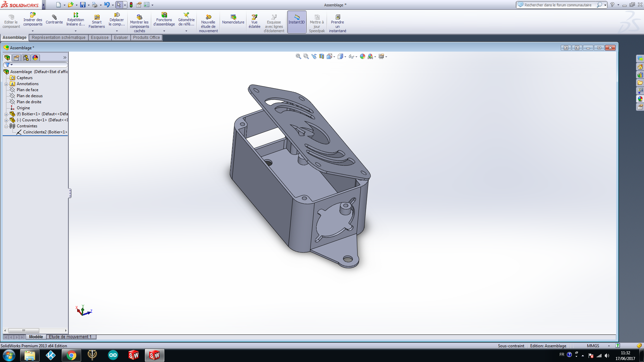Click the Save disk icon
This screenshot has width=644, height=362.
(83, 5)
